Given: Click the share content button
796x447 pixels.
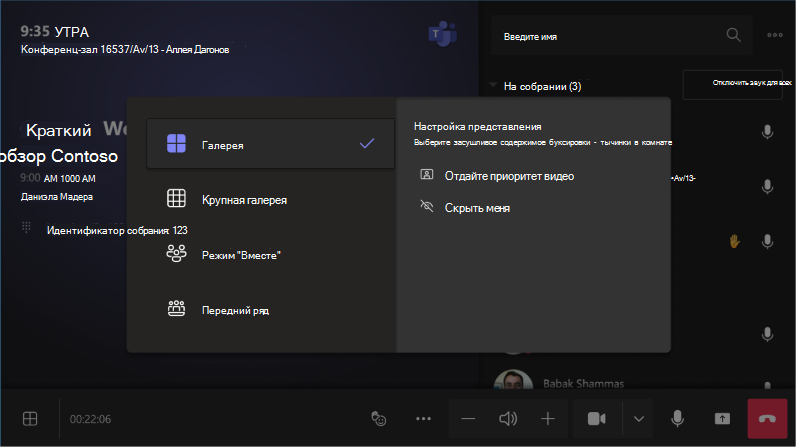Looking at the screenshot, I should [722, 419].
